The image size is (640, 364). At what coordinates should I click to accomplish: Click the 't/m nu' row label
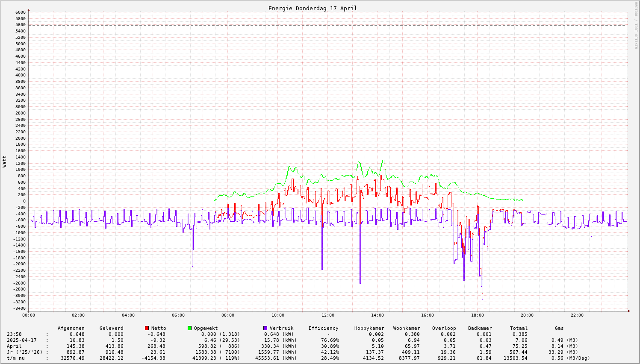[x=15, y=358]
